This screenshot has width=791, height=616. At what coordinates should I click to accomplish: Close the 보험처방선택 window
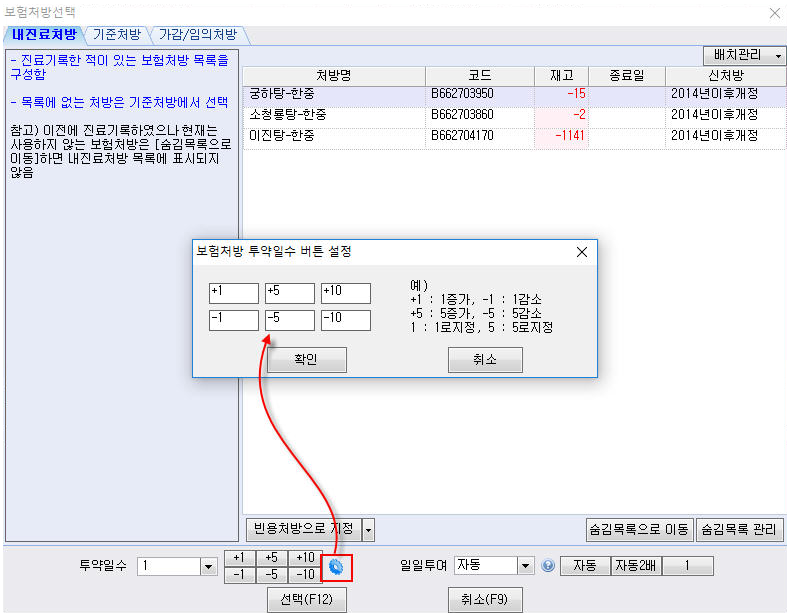coord(775,13)
